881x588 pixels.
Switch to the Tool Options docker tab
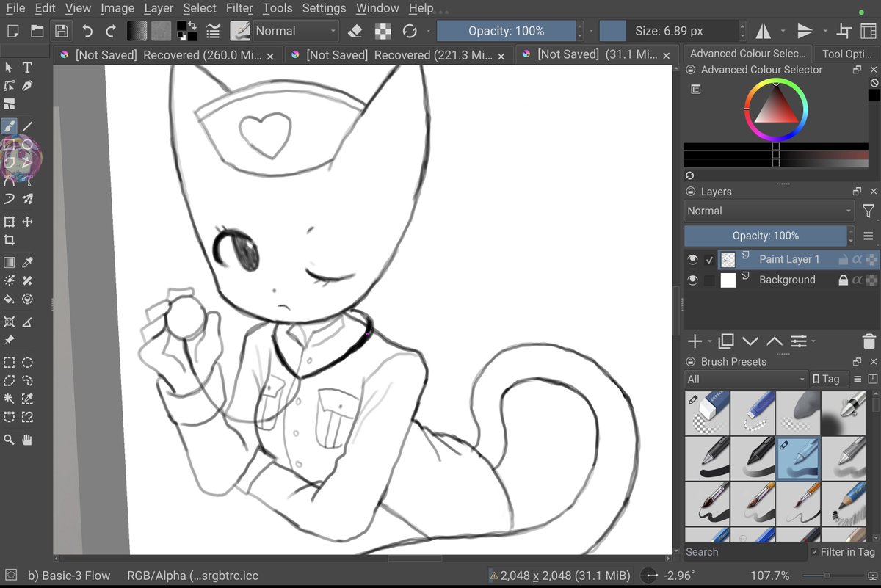point(846,54)
